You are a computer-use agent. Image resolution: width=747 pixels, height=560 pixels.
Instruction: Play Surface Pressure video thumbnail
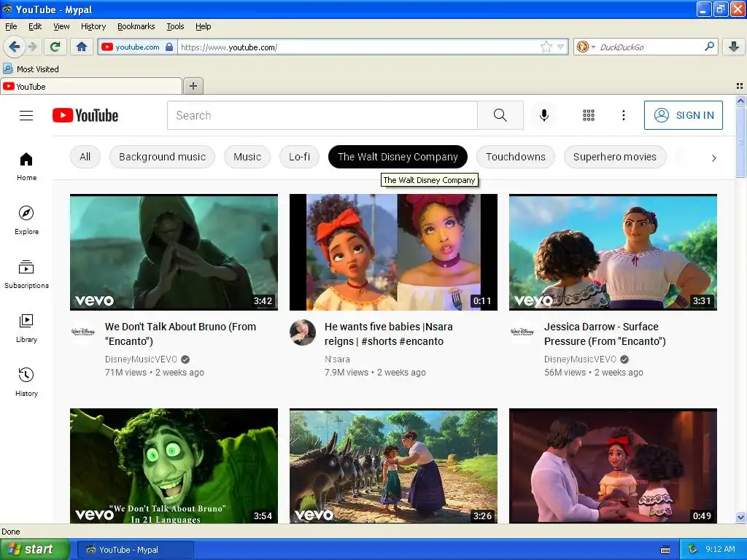[613, 252]
